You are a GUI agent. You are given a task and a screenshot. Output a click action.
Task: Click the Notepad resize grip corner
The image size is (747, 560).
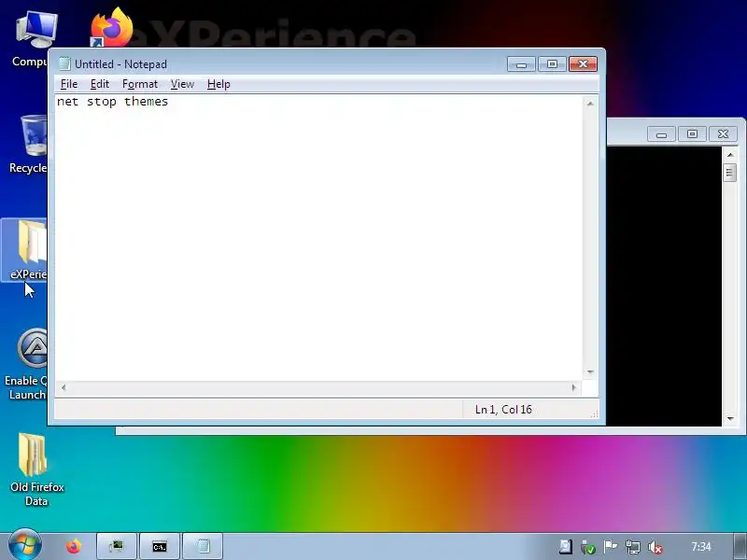594,413
